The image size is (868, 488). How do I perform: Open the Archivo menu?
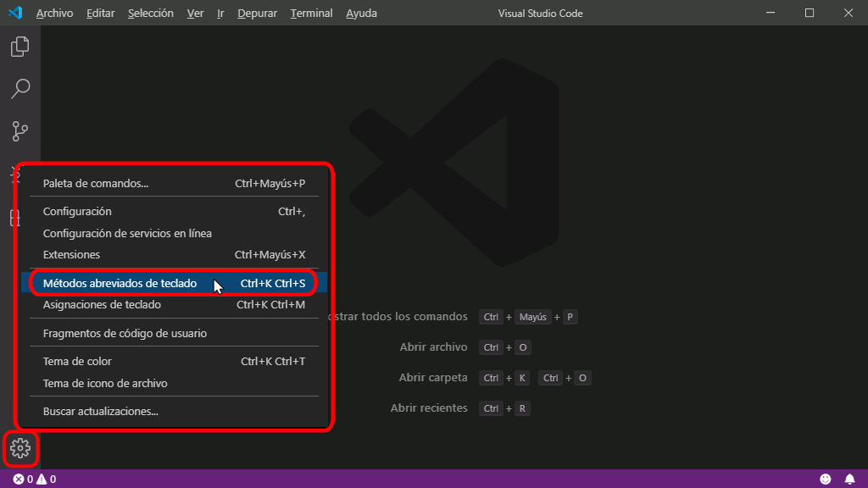pos(54,14)
